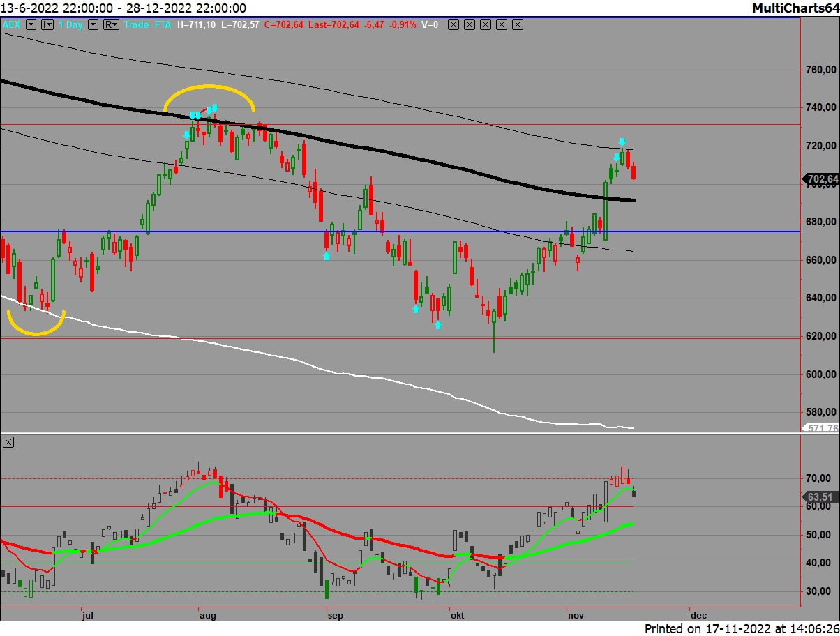Select the yellow arc above the August peak
Viewport: 840px width, 636px height.
(209, 86)
